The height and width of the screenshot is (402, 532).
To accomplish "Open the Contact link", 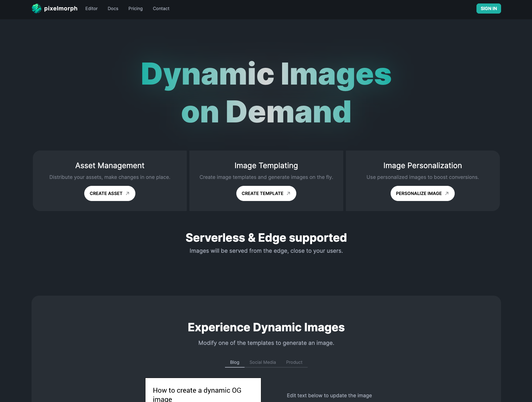I will 161,9.
